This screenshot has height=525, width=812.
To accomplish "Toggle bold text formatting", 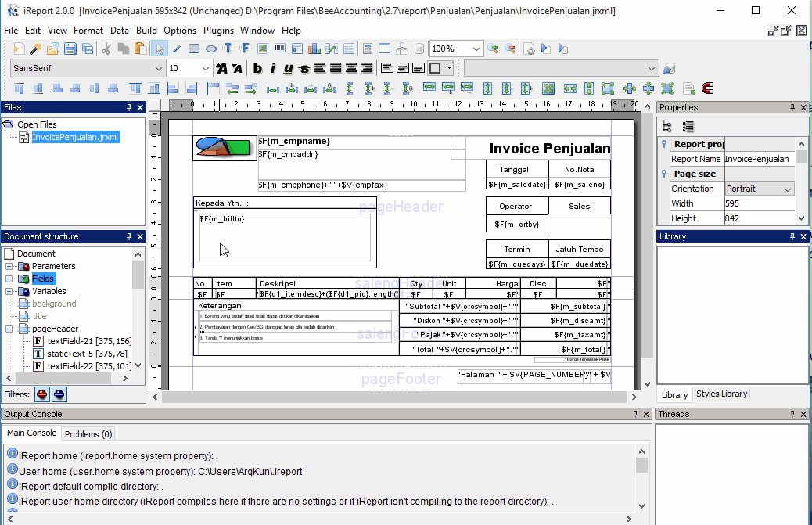I will 257,69.
